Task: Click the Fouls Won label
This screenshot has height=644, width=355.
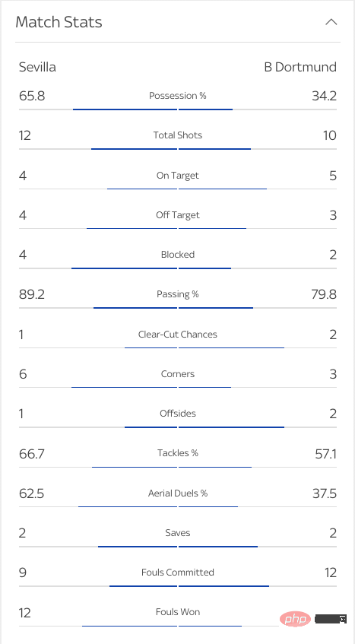Action: [x=178, y=612]
